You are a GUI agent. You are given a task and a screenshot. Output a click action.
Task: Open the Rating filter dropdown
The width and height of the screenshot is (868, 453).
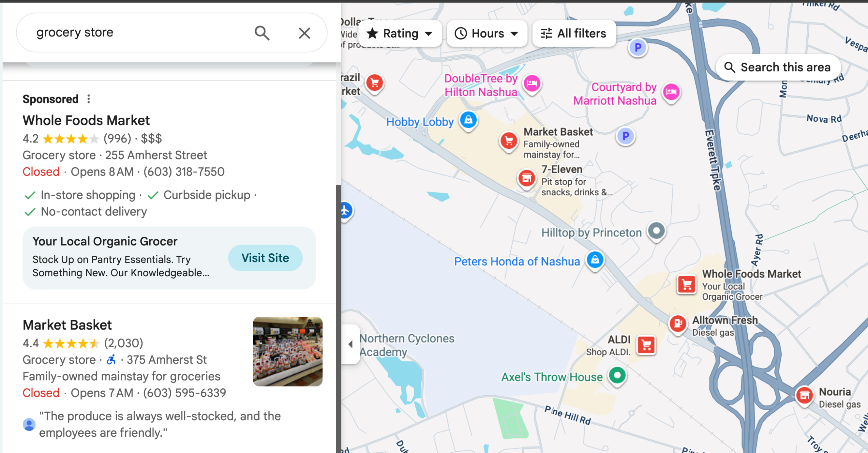[x=400, y=33]
